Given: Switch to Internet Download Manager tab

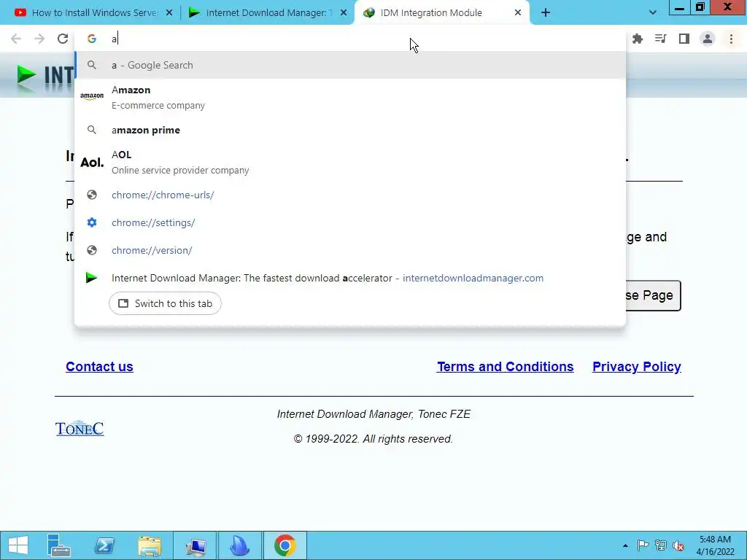Looking at the screenshot, I should [x=268, y=13].
